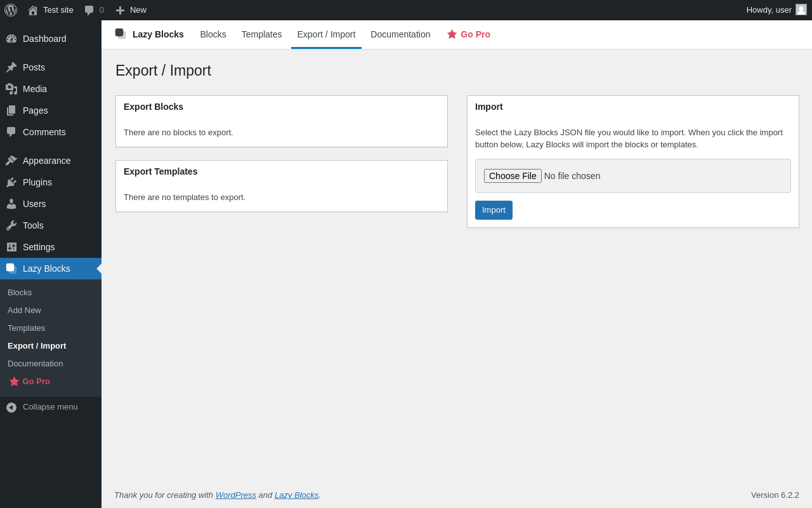
Task: Click the New plus icon in admin bar
Action: 120,10
